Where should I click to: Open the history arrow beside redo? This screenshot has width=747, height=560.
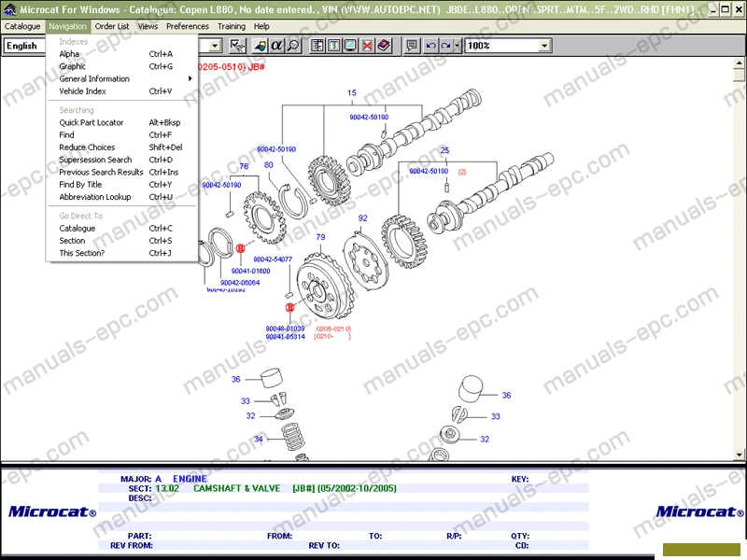coord(458,46)
